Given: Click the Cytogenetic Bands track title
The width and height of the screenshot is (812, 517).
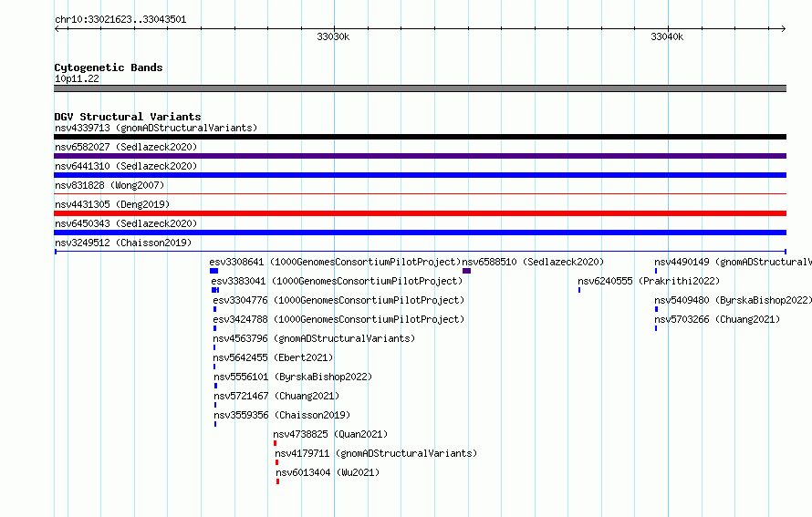Looking at the screenshot, I should click(109, 67).
